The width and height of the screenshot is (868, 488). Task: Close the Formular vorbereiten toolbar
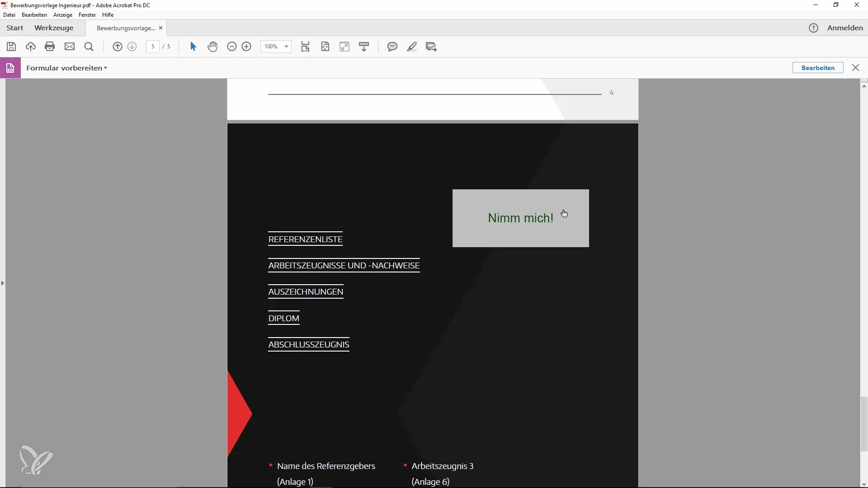click(x=855, y=68)
